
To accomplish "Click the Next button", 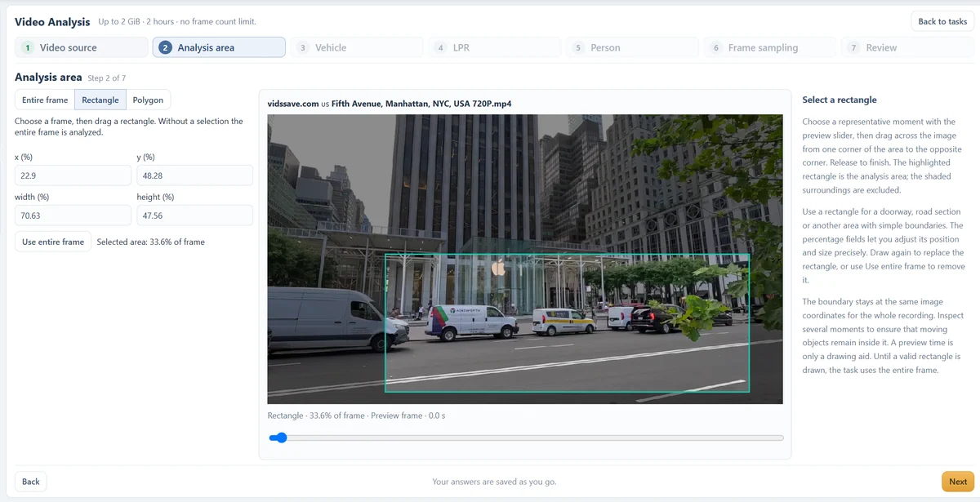I will (958, 482).
